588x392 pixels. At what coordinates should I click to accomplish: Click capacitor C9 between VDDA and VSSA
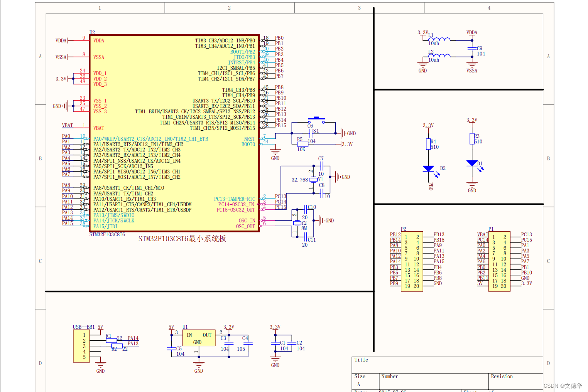pos(472,49)
